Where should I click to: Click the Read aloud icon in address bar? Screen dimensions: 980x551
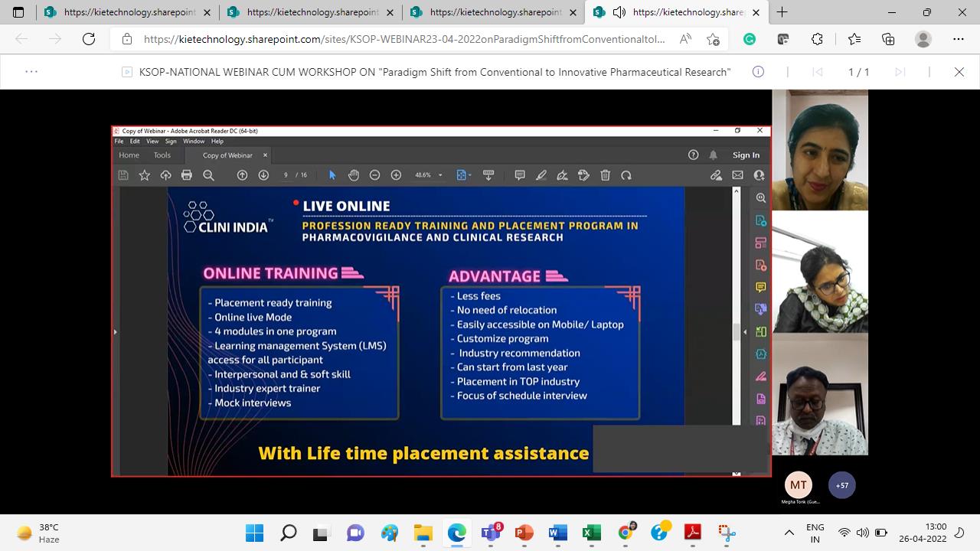685,39
